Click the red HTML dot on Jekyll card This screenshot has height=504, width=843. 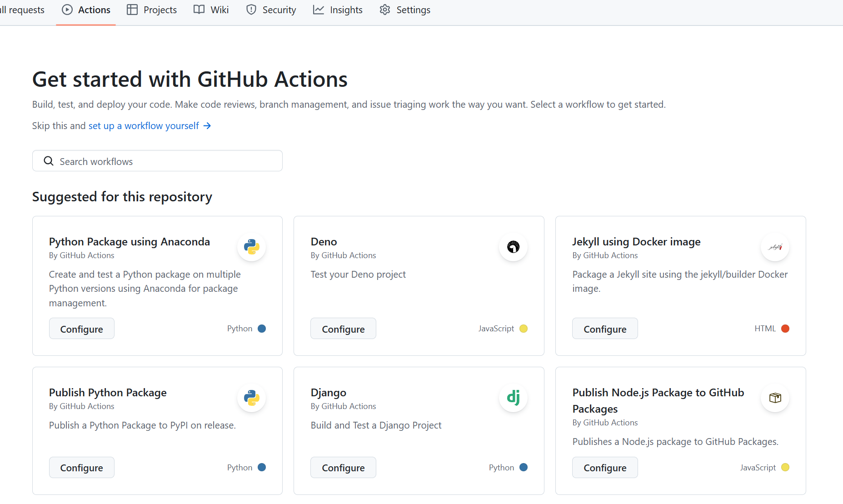pyautogui.click(x=785, y=329)
